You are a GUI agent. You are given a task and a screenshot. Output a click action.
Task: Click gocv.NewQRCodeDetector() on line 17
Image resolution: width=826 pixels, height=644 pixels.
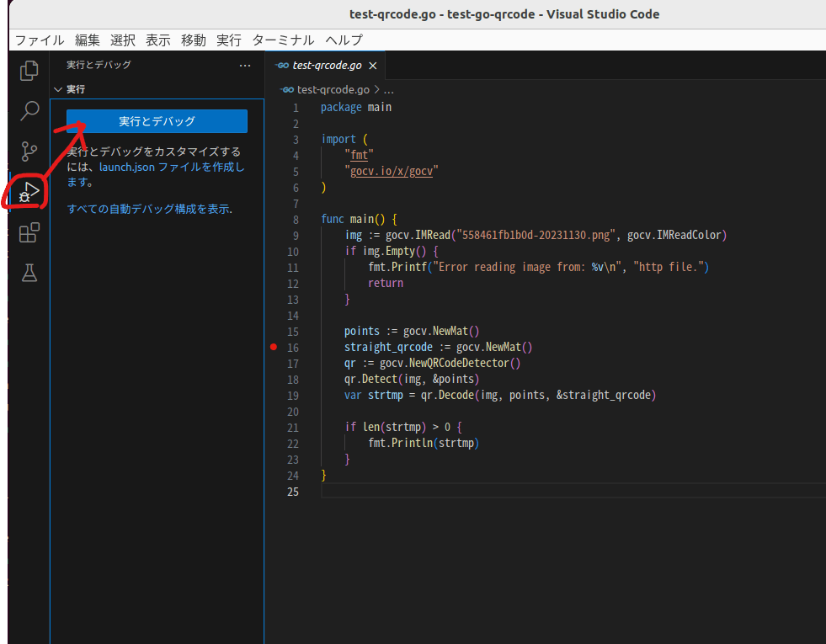coord(450,363)
